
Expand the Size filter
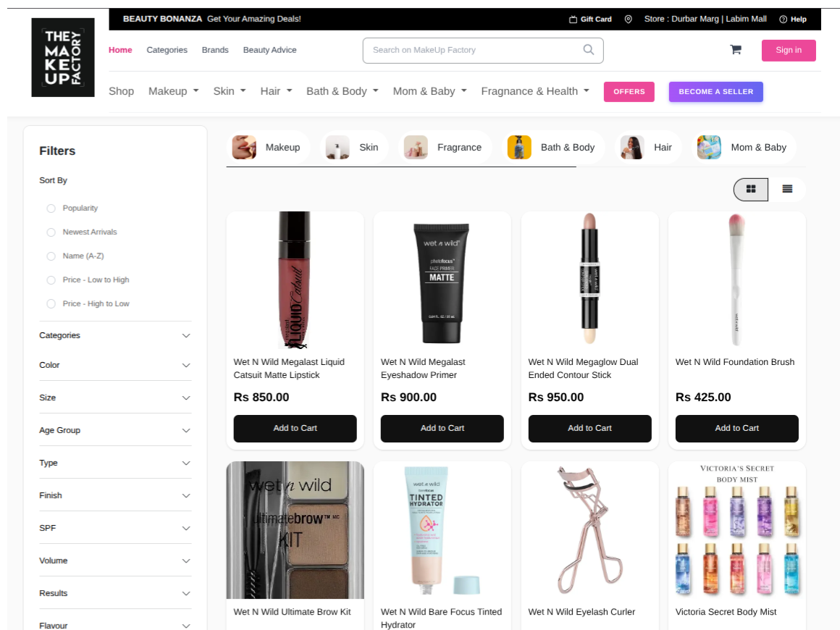pos(115,398)
